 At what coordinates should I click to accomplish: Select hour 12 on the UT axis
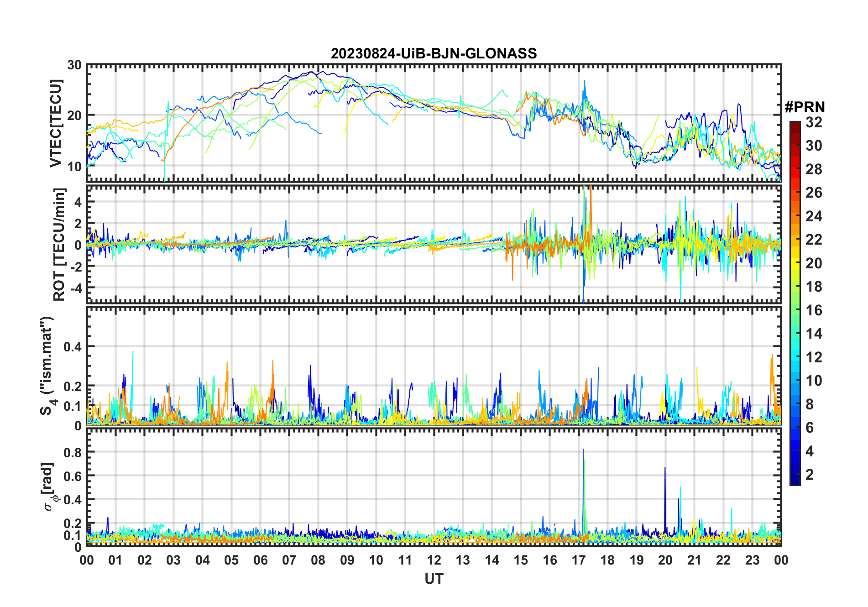[x=434, y=560]
